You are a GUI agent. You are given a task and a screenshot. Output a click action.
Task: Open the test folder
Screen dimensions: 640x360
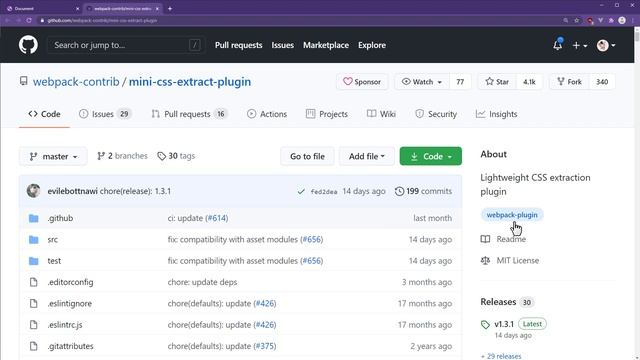(54, 261)
